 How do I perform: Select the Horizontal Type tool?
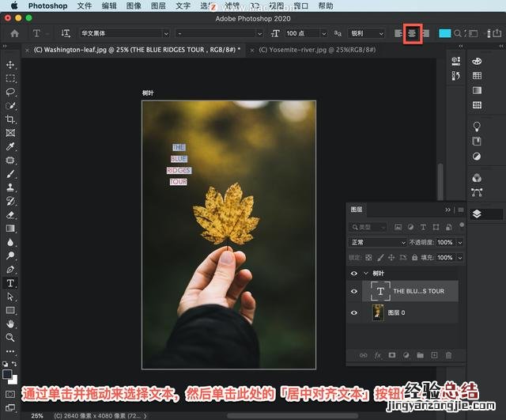coord(10,282)
